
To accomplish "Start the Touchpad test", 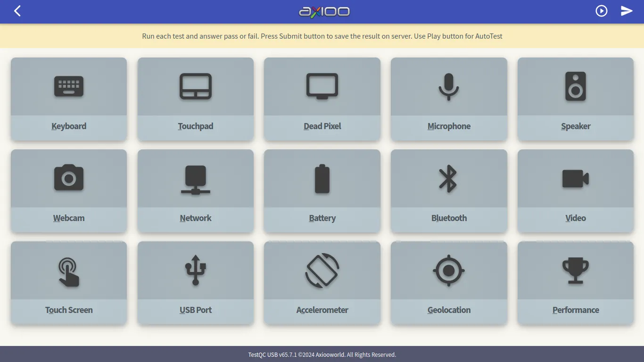I will pos(195,99).
